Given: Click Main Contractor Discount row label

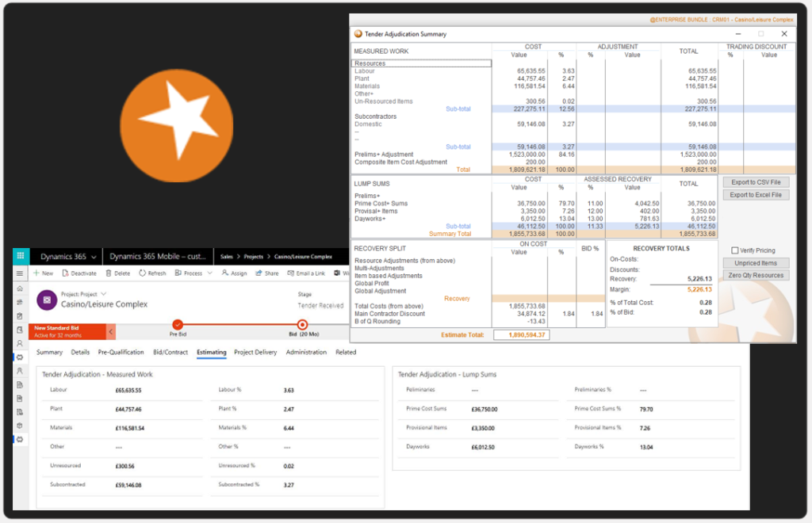Looking at the screenshot, I should click(x=389, y=314).
